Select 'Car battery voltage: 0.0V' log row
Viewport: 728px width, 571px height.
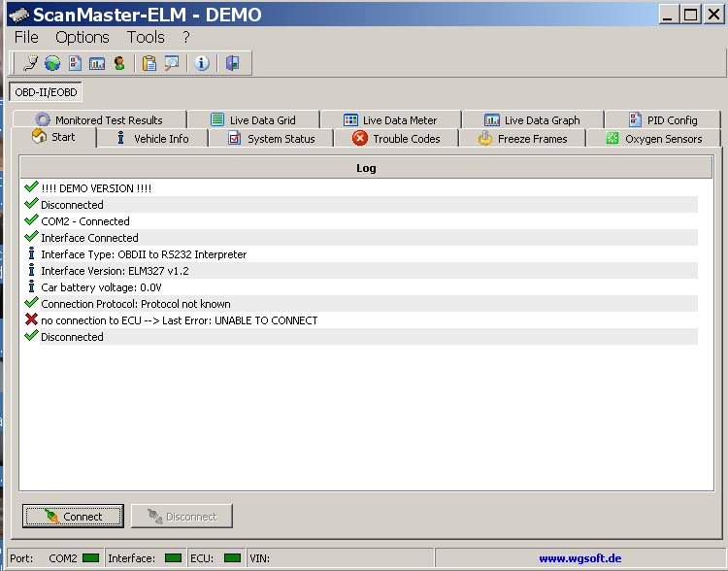359,287
